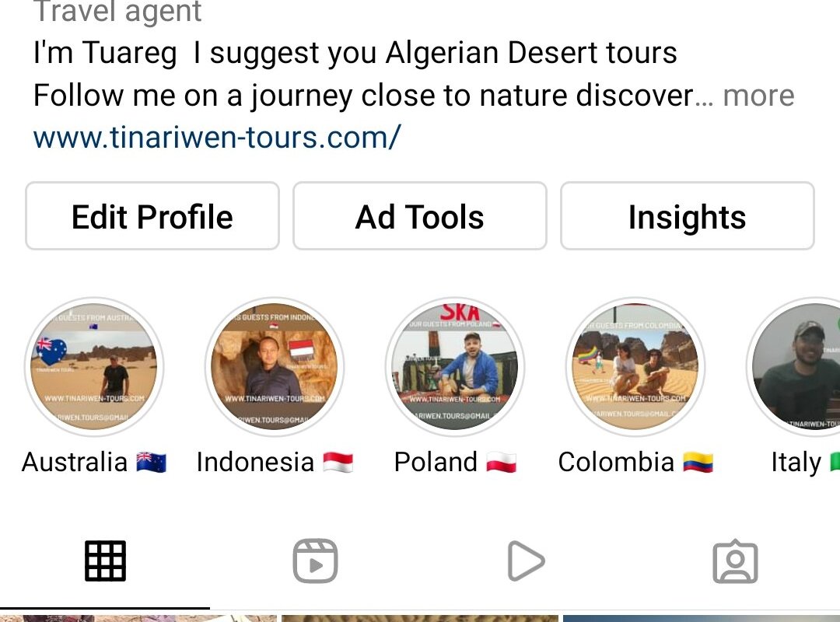This screenshot has width=840, height=622.
Task: Open the Australia story highlight
Action: click(x=94, y=367)
